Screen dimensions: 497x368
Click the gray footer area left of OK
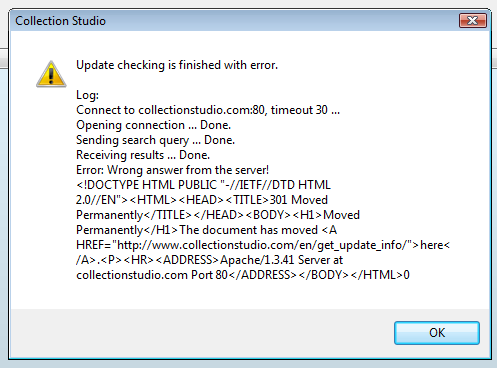pos(202,333)
